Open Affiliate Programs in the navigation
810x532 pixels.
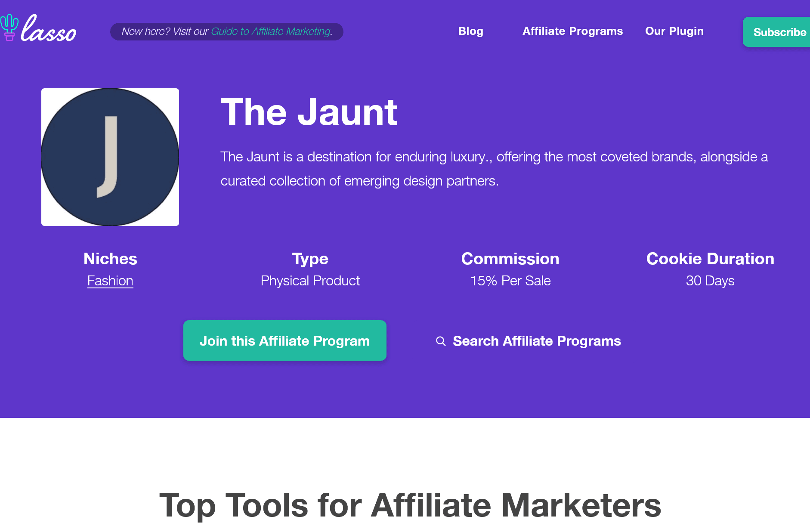point(572,31)
